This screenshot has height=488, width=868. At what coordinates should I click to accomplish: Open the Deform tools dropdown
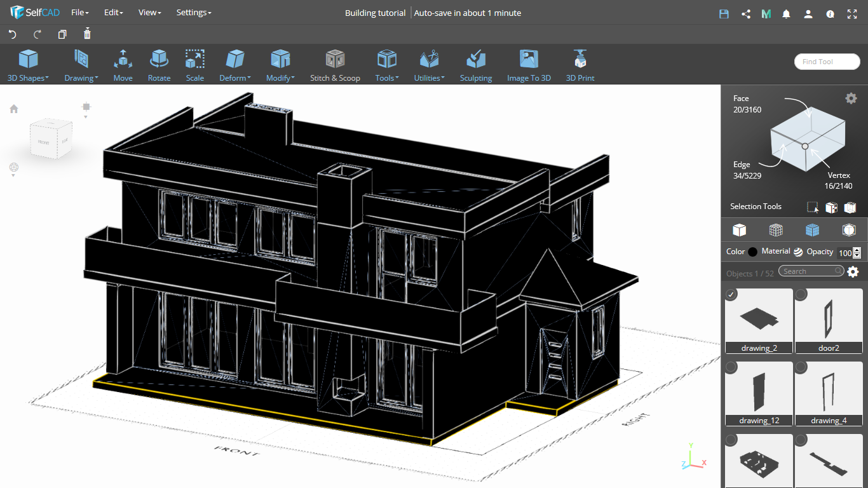[x=235, y=66]
